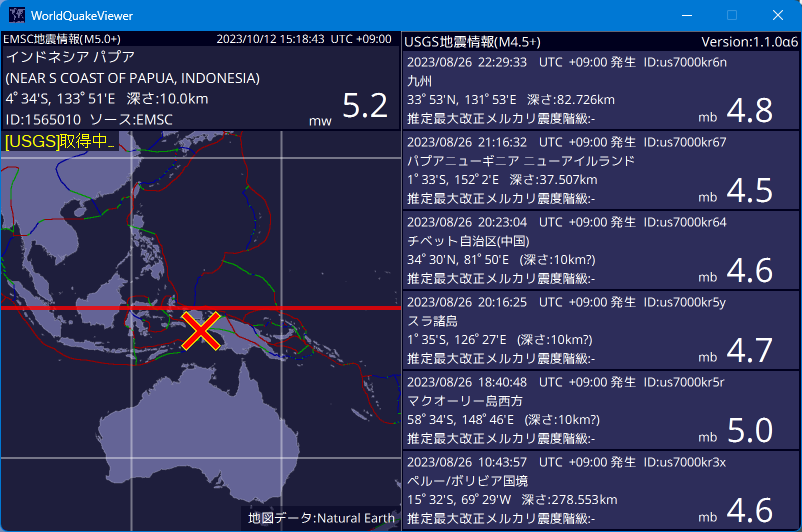The height and width of the screenshot is (532, 802).
Task: Click the yellow [USGS]取得中 status text
Action: coord(60,142)
